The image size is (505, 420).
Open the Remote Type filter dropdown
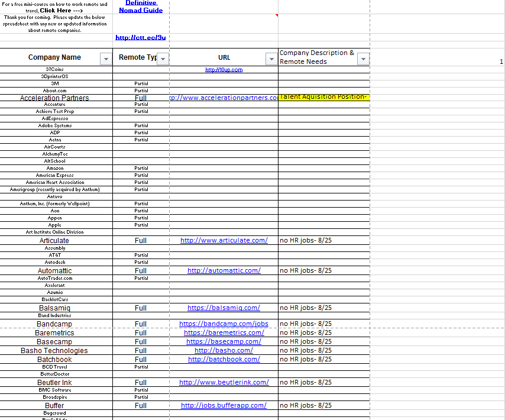click(x=163, y=59)
